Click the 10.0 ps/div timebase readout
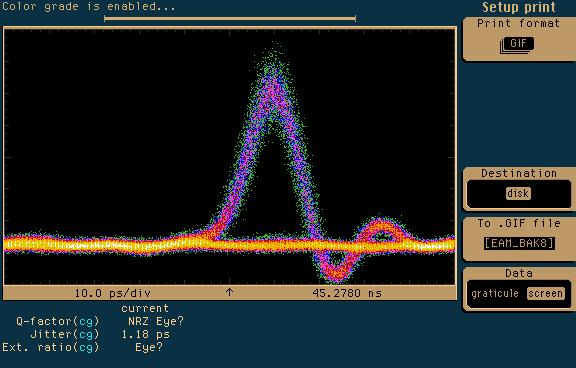 click(x=112, y=293)
